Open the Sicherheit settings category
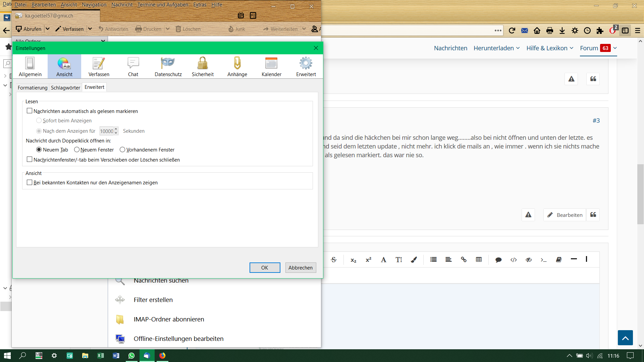Image resolution: width=644 pixels, height=362 pixels. (203, 67)
